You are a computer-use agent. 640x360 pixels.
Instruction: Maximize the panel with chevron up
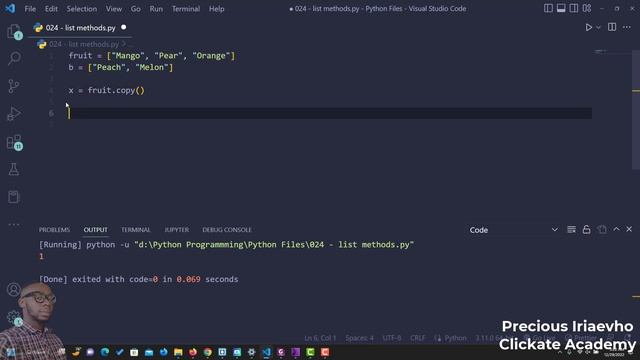[x=616, y=229]
